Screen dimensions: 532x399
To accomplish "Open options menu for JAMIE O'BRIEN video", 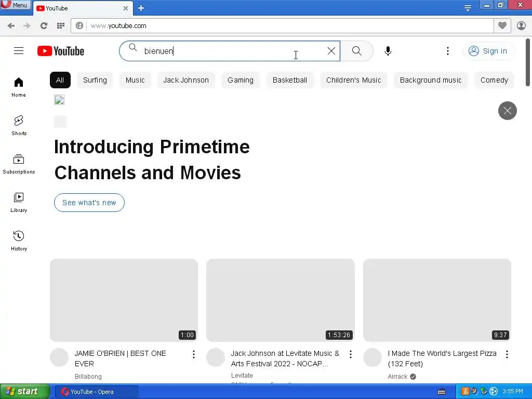I will click(x=194, y=354).
